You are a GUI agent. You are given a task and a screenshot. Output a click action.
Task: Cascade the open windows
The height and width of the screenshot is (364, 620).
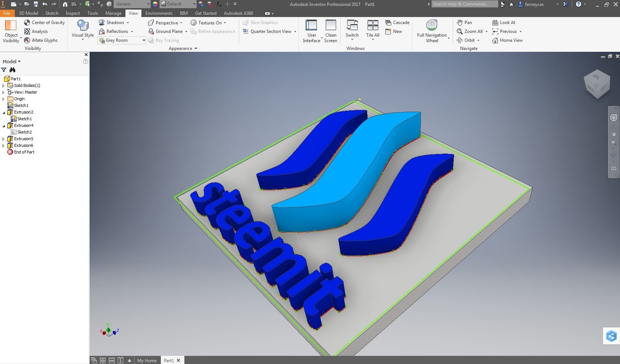pos(397,23)
